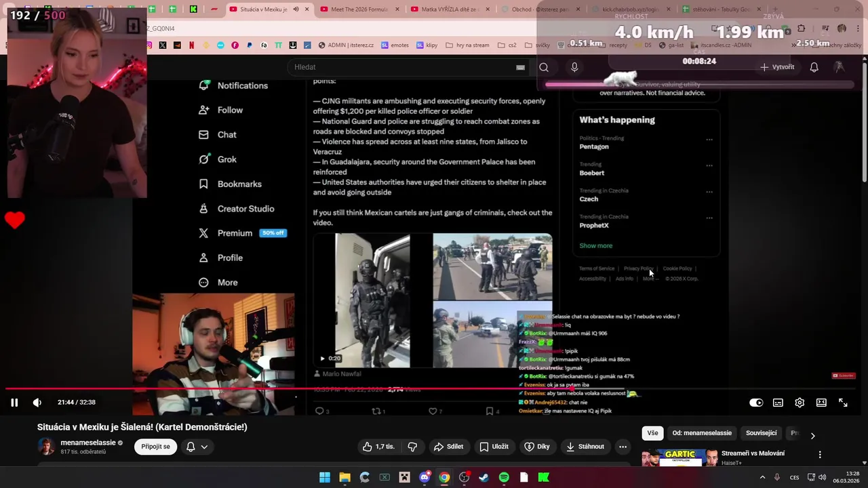Click the Díky thanks button
The width and height of the screenshot is (868, 488).
(537, 447)
